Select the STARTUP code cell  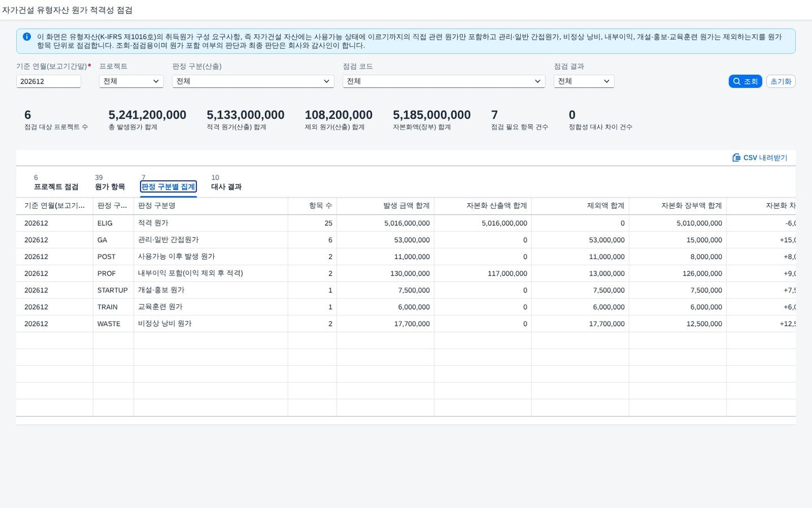pyautogui.click(x=113, y=290)
